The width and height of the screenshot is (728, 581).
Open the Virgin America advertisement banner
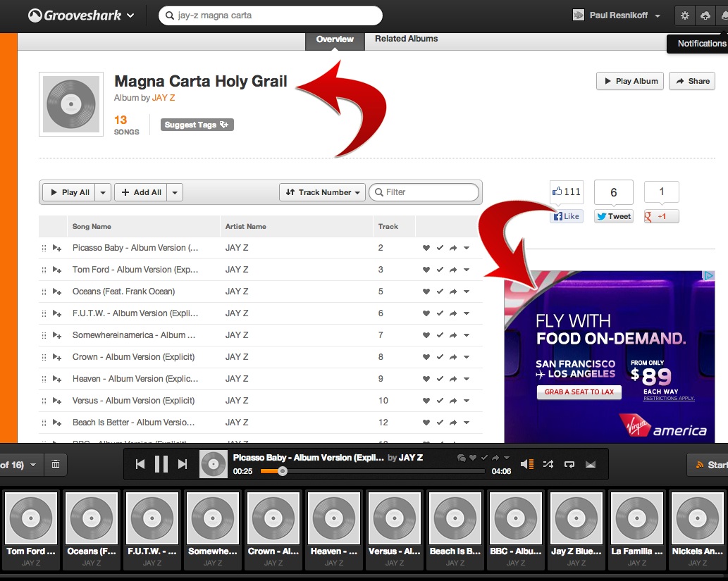click(609, 357)
